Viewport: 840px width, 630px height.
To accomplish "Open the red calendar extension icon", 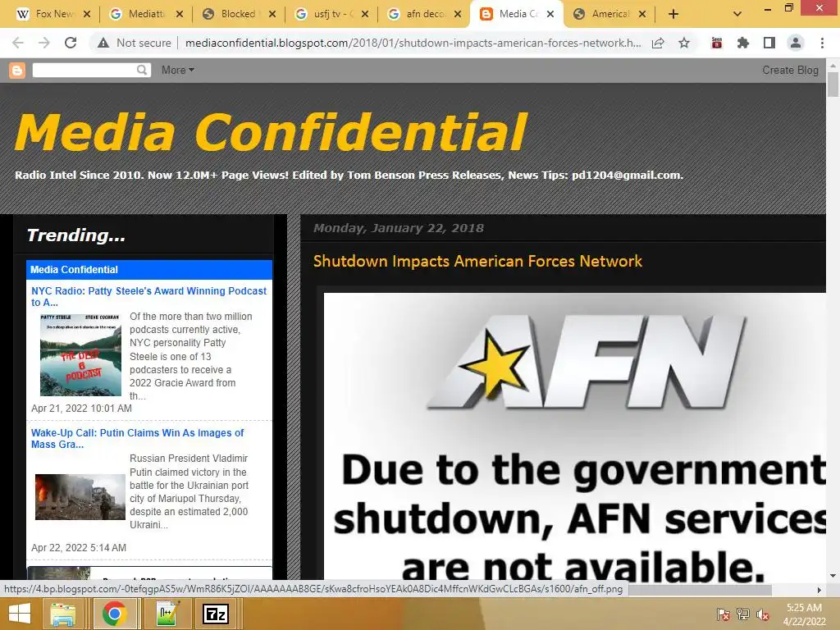I will [x=717, y=43].
